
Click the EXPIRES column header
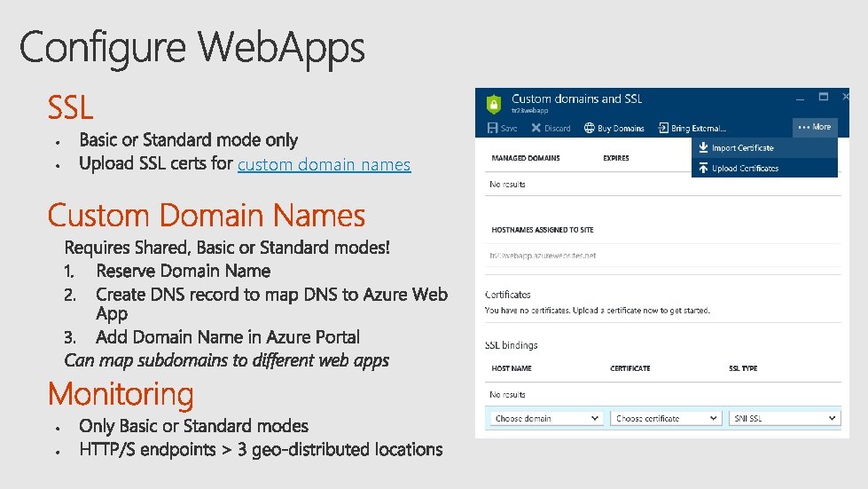pyautogui.click(x=615, y=158)
